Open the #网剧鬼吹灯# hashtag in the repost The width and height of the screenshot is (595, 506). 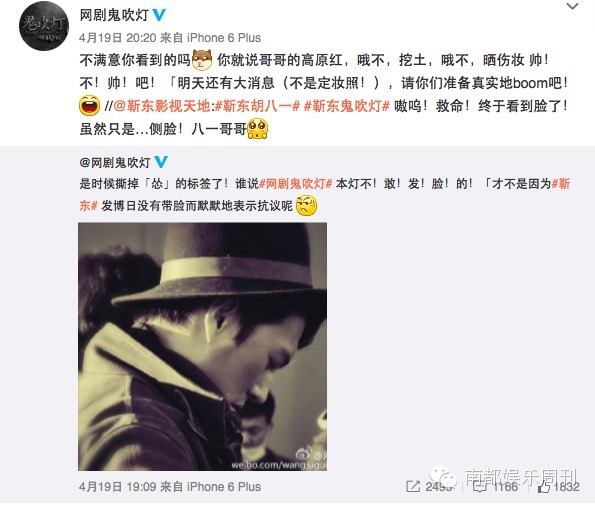pyautogui.click(x=295, y=184)
